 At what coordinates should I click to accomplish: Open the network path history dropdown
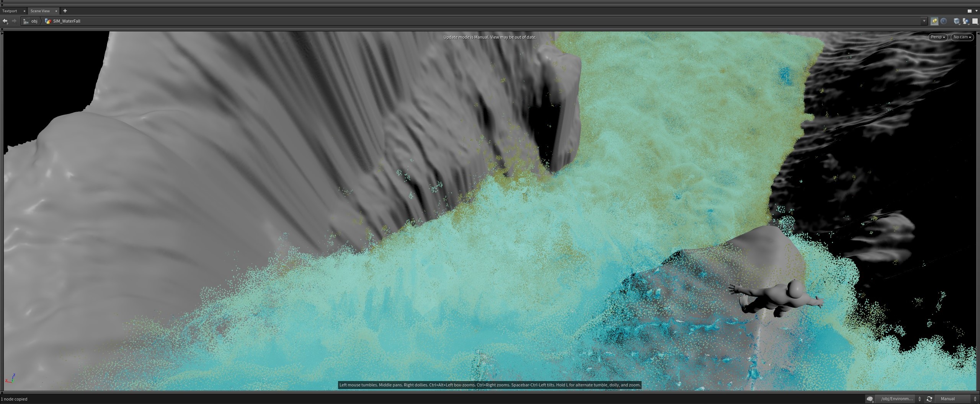click(924, 21)
